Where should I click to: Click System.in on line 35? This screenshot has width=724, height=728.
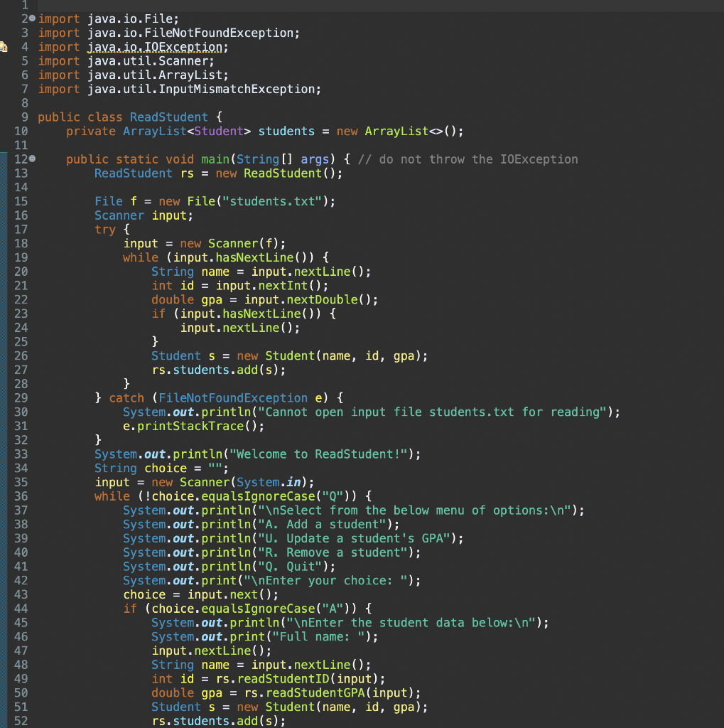(269, 482)
